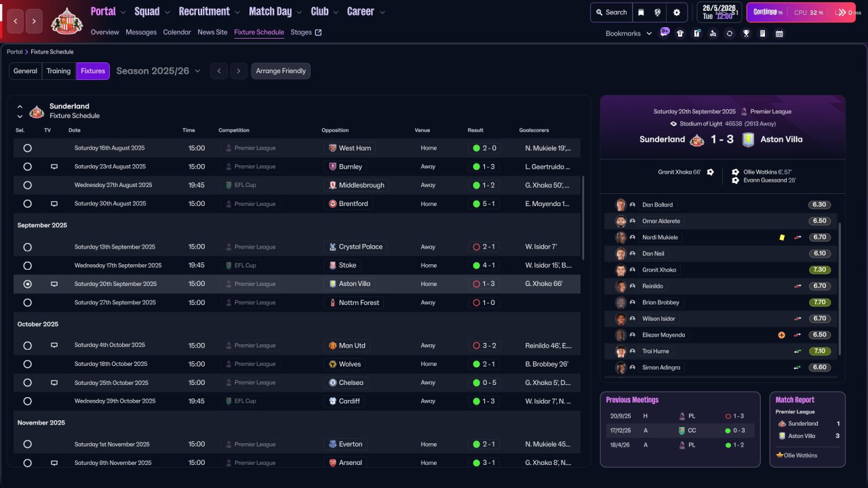This screenshot has height=488, width=868.
Task: Select the Middlesbrough fixture radio button
Action: (x=27, y=185)
